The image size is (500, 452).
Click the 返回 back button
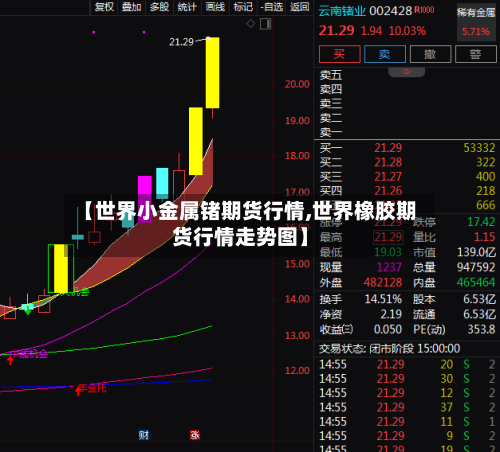[x=299, y=7]
